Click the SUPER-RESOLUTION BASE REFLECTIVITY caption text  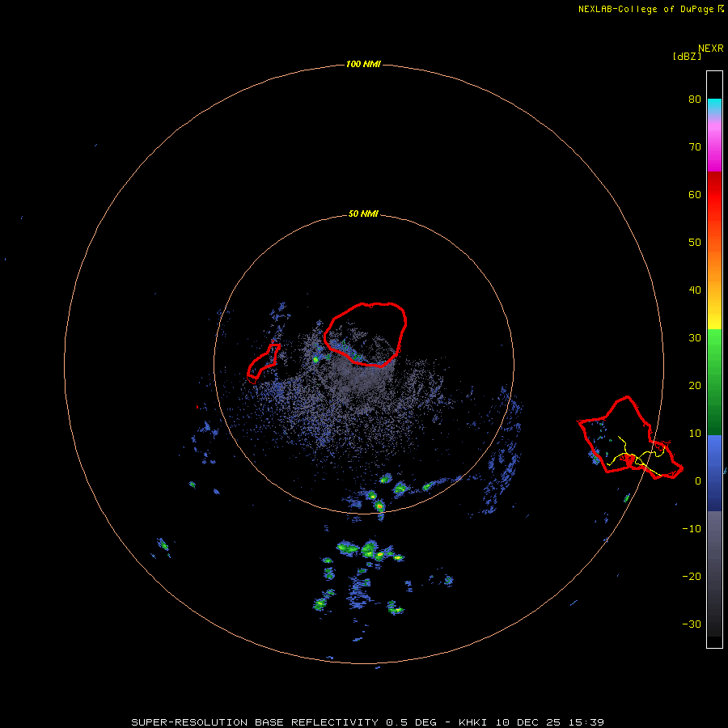coord(255,722)
